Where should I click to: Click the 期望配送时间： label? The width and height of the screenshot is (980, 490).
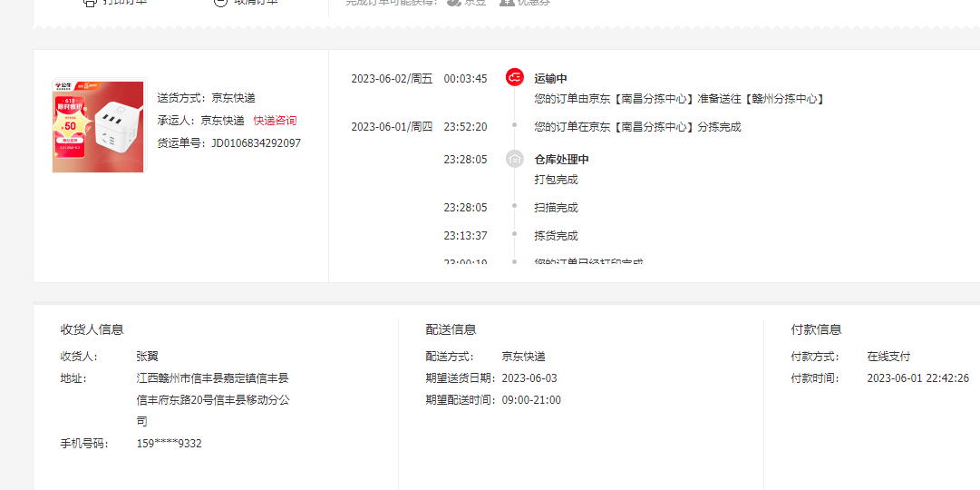pos(462,400)
